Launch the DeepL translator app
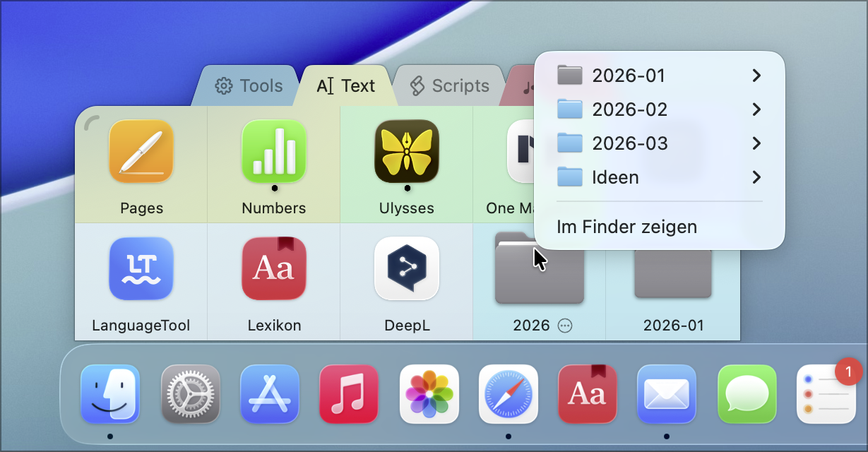This screenshot has height=452, width=868. point(407,269)
